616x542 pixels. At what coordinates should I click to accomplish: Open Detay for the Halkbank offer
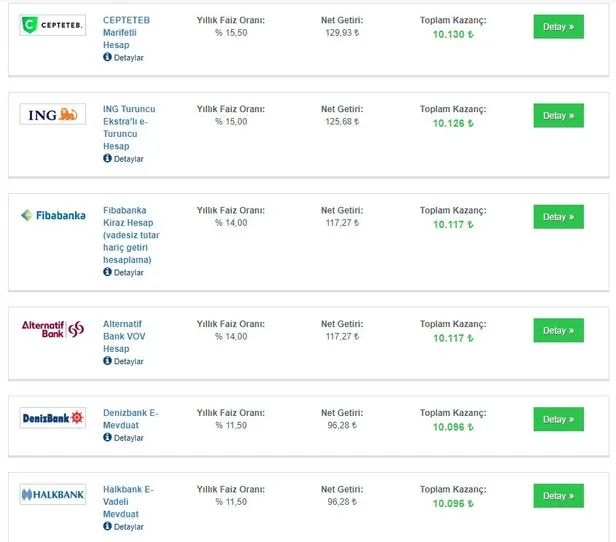[558, 496]
